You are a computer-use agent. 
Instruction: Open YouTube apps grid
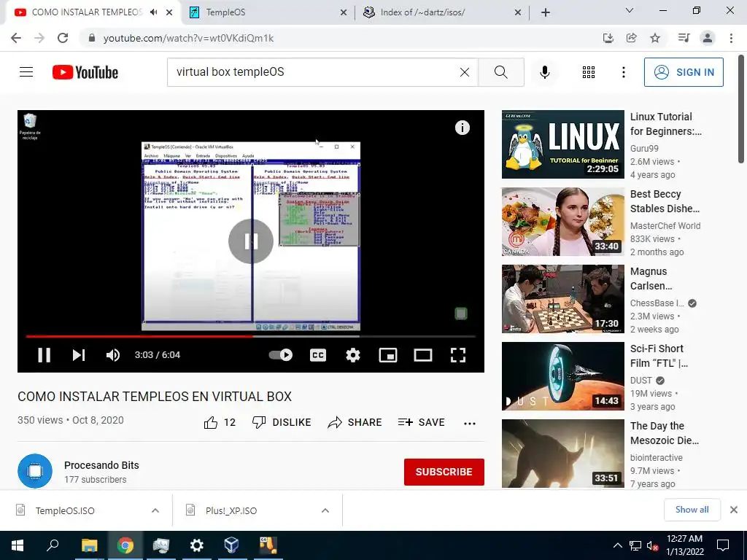589,72
